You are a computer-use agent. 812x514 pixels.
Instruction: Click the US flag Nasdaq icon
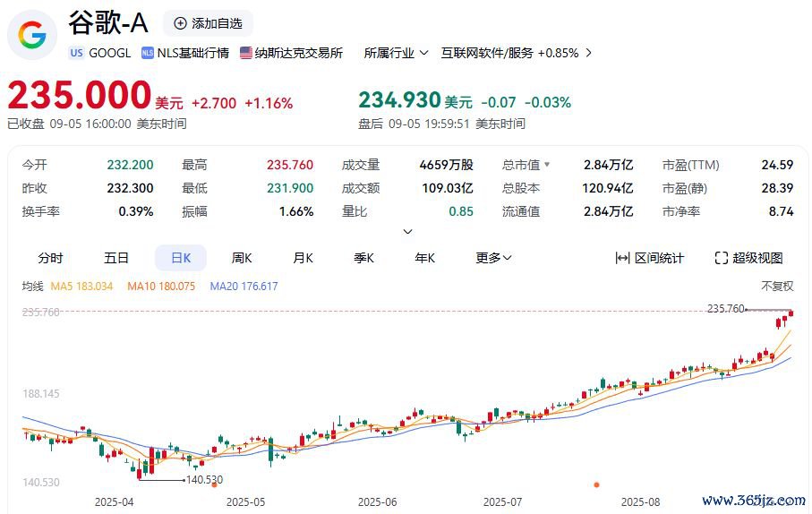tap(246, 53)
